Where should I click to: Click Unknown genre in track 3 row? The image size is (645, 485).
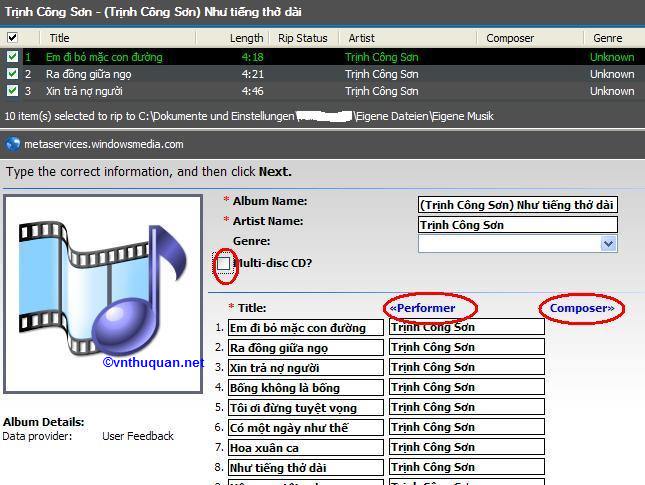[x=612, y=91]
